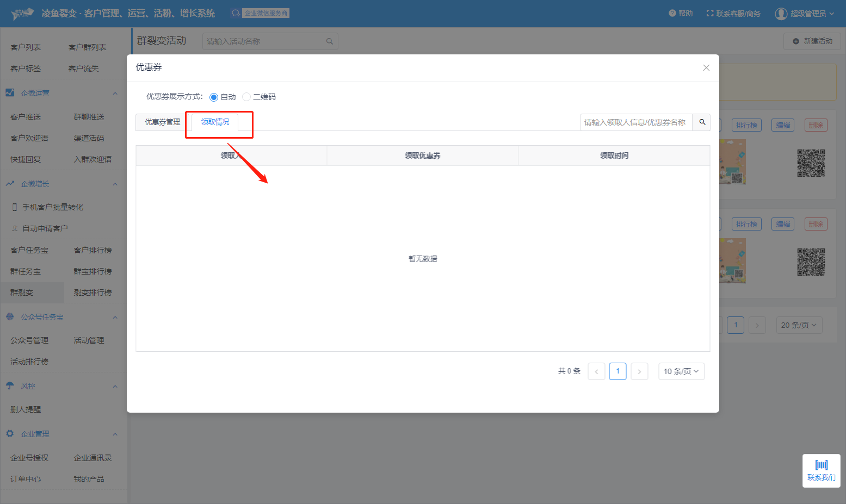Open the 10 条/页 page size dropdown

681,371
